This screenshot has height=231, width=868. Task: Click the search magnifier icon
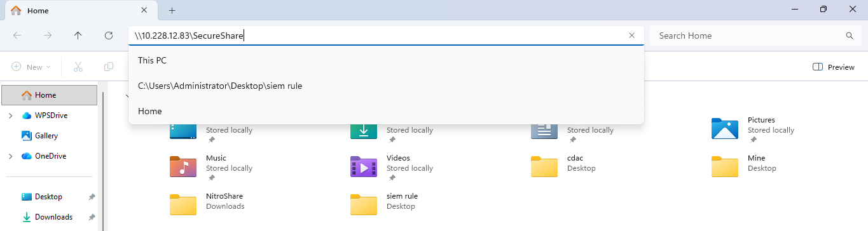pyautogui.click(x=849, y=36)
